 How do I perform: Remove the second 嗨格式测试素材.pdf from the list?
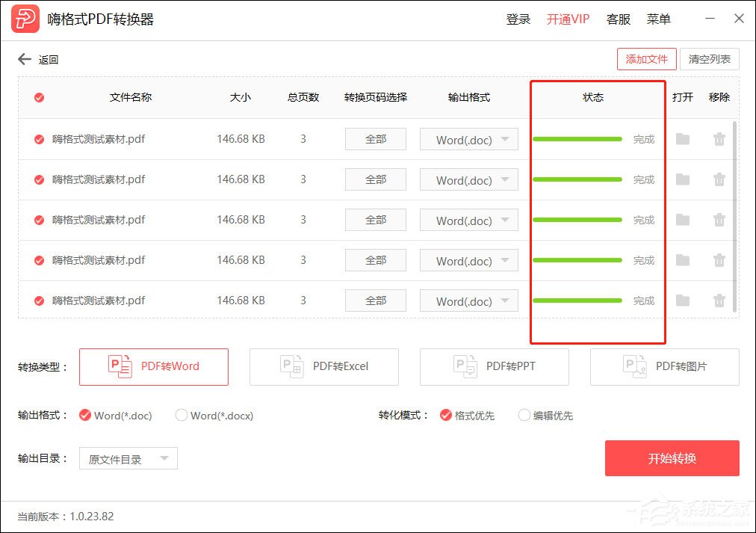click(719, 179)
